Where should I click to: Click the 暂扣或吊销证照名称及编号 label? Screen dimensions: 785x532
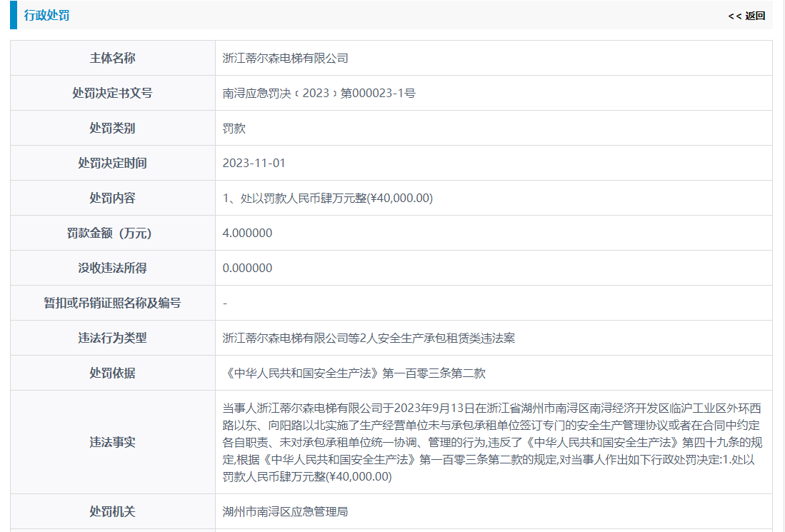(x=113, y=303)
